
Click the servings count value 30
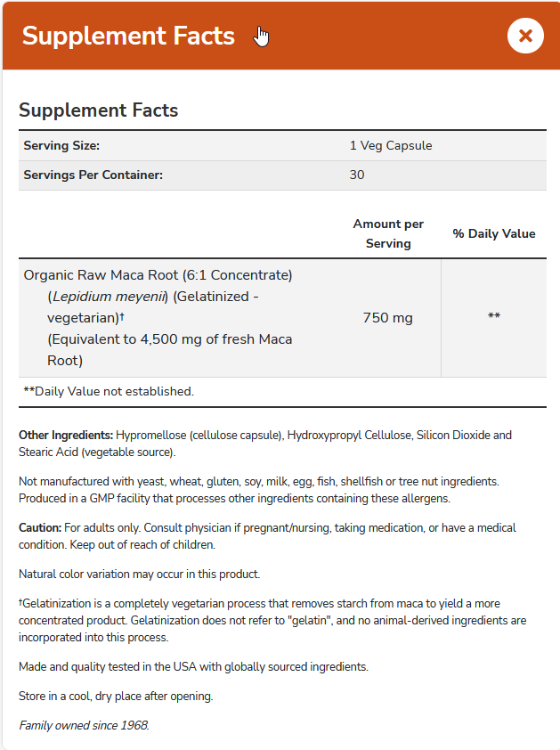point(357,175)
